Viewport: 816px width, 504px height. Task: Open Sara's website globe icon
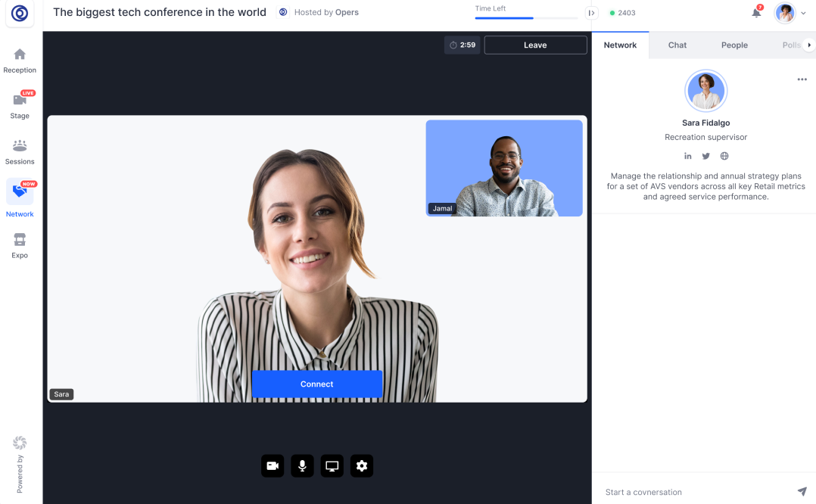(x=724, y=156)
